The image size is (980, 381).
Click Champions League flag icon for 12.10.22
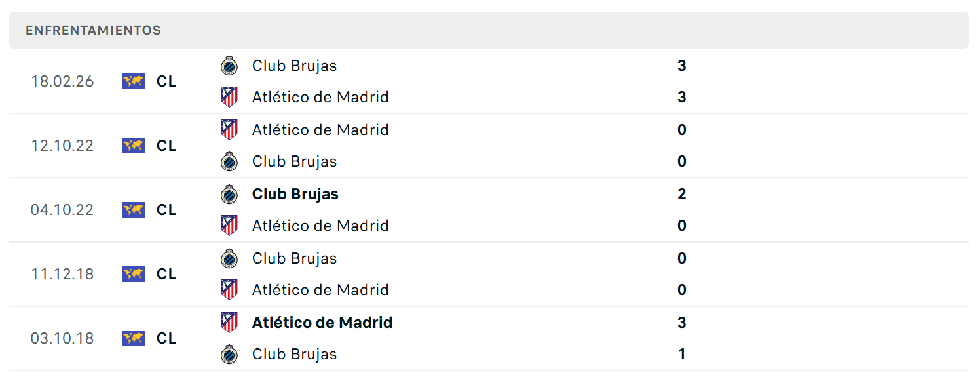134,146
